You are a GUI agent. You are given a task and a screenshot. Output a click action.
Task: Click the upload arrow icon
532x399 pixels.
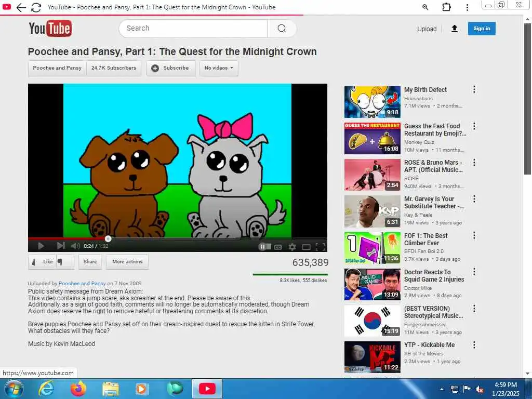pyautogui.click(x=455, y=29)
